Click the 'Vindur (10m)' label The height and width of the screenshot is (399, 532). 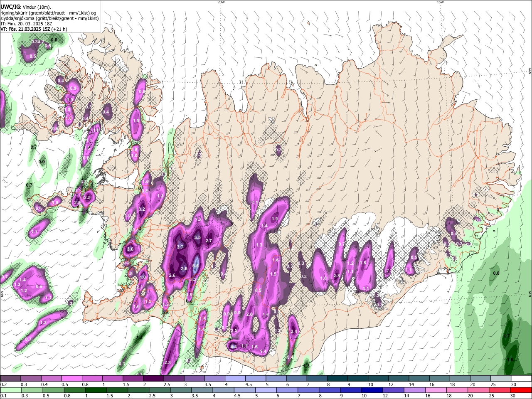37,7
